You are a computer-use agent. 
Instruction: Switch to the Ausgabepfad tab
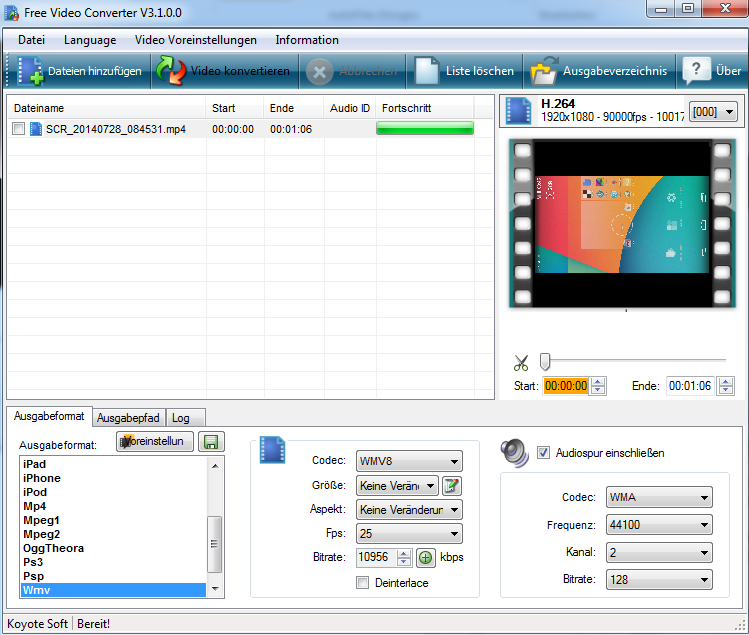pos(128,418)
